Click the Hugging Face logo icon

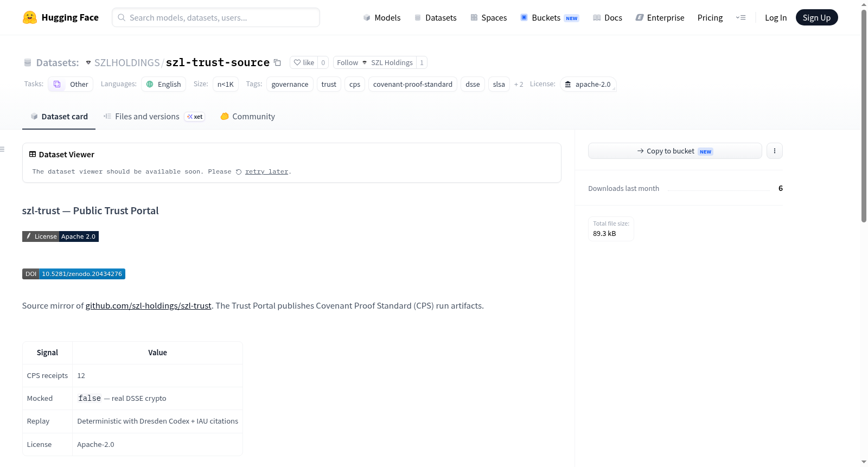coord(30,17)
